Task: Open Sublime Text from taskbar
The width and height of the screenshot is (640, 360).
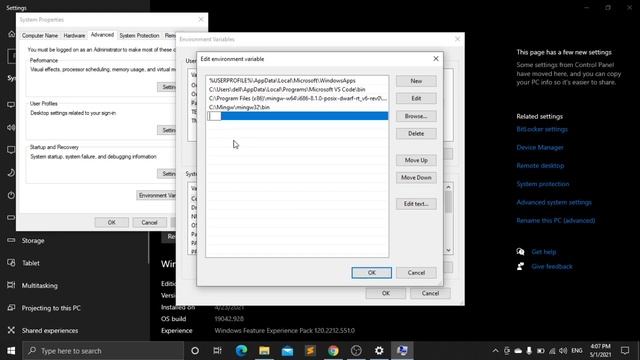Action: pyautogui.click(x=310, y=351)
